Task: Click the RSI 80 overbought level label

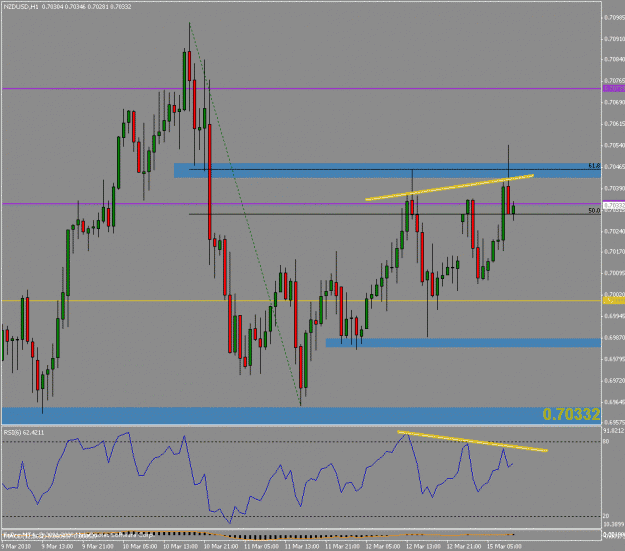Action: (x=606, y=441)
